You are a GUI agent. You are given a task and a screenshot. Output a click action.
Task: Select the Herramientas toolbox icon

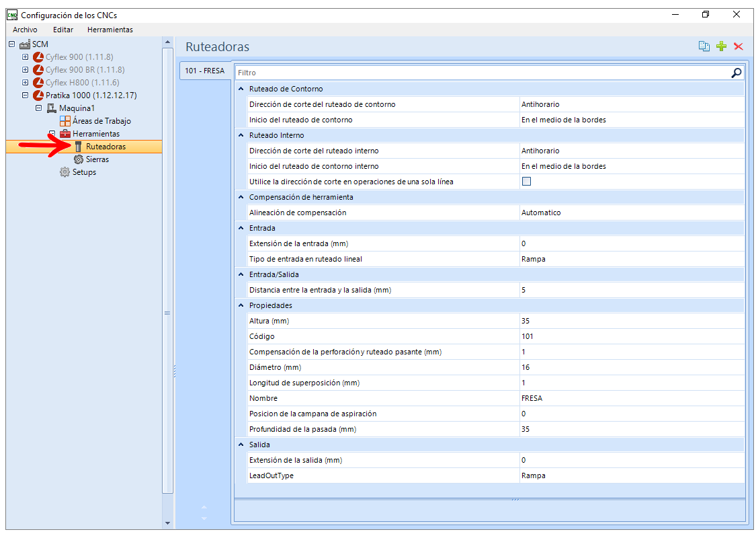pos(65,134)
